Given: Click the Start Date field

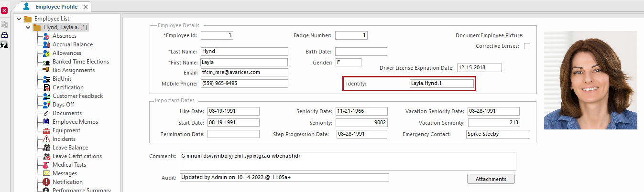Looking at the screenshot, I should pos(233,123).
